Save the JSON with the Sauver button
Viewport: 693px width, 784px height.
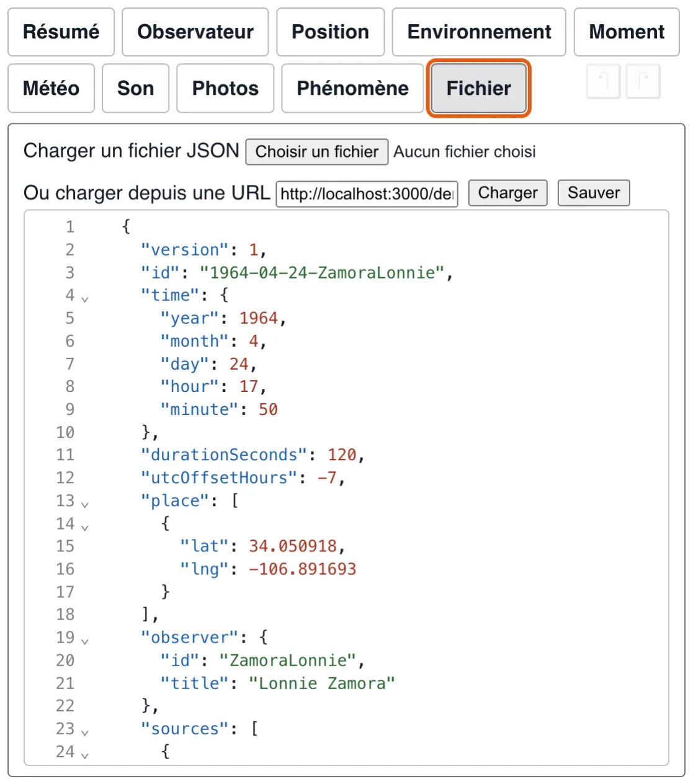(594, 193)
